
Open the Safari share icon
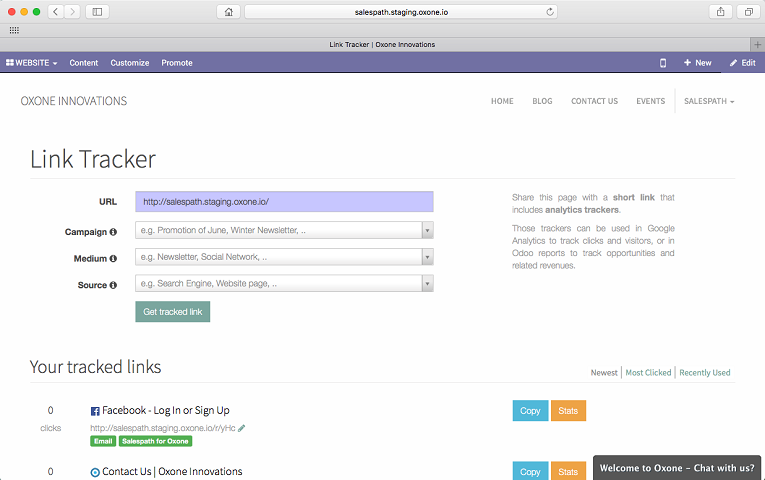click(721, 12)
